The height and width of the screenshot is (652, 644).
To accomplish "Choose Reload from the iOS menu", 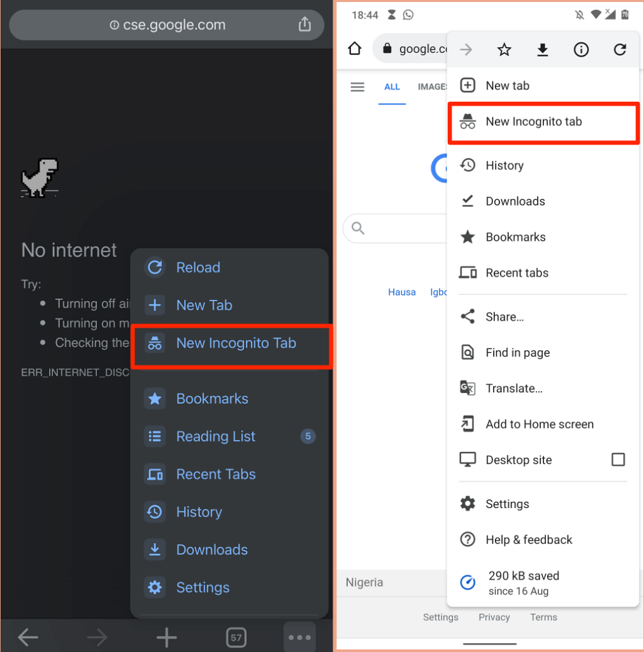I will click(198, 267).
